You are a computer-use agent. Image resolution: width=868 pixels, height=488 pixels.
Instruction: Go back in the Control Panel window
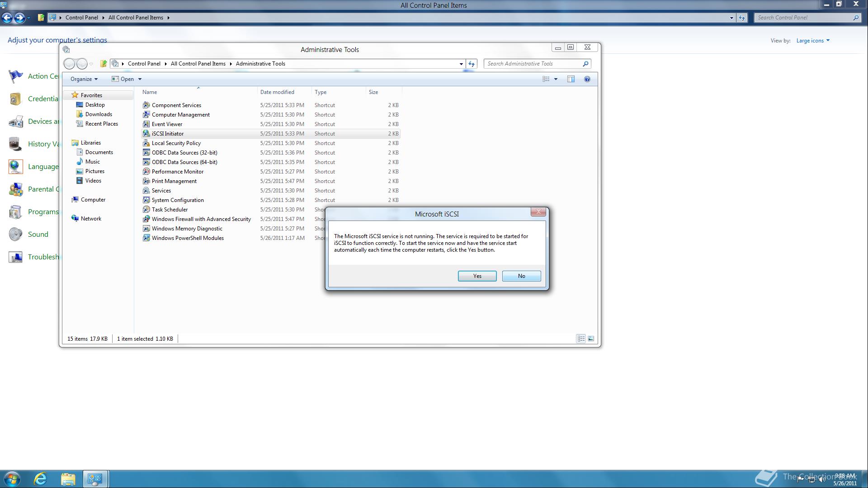pos(7,18)
